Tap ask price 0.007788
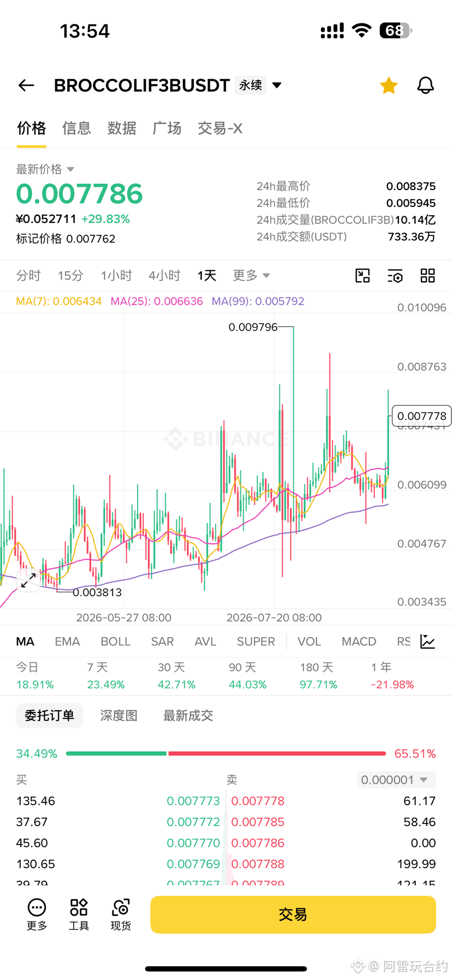Image resolution: width=452 pixels, height=980 pixels. (258, 864)
